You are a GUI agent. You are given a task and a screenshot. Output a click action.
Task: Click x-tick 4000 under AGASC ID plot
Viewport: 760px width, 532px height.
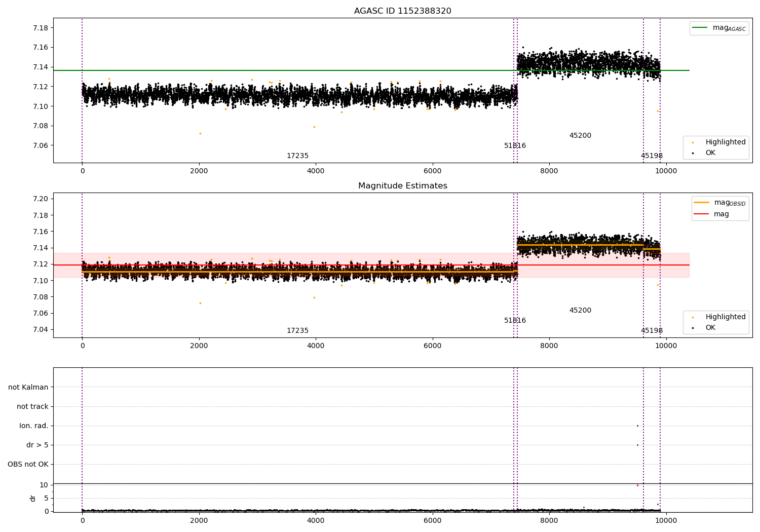pos(316,171)
